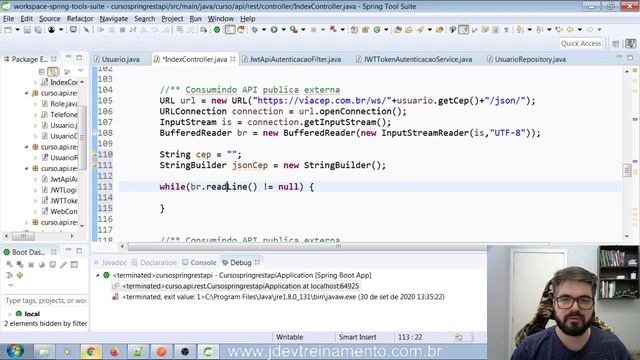
Task: Open the Run configurations dropdown arrow
Action: tap(283, 29)
